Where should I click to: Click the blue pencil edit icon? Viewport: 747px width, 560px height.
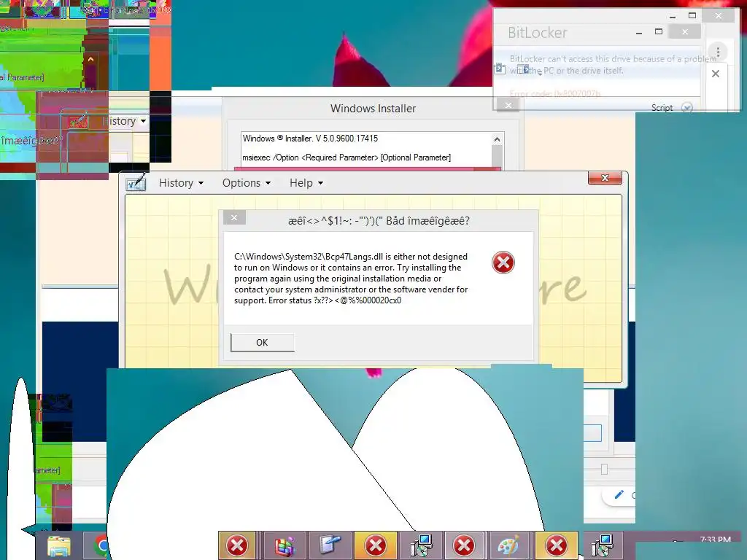(619, 495)
